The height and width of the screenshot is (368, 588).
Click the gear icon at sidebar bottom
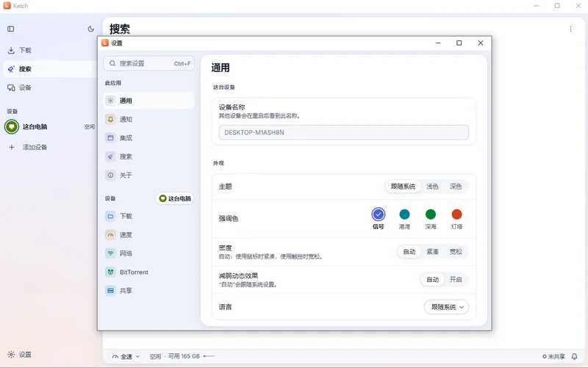tap(11, 355)
